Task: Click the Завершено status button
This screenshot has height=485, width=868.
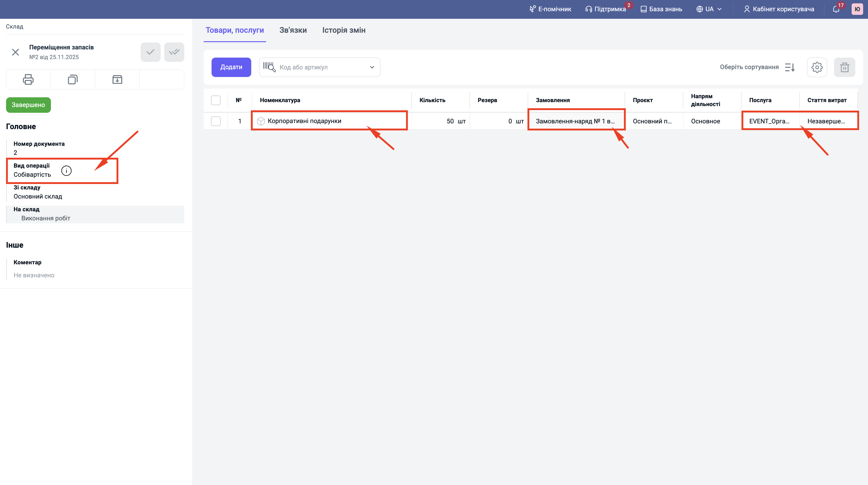Action: click(x=28, y=105)
